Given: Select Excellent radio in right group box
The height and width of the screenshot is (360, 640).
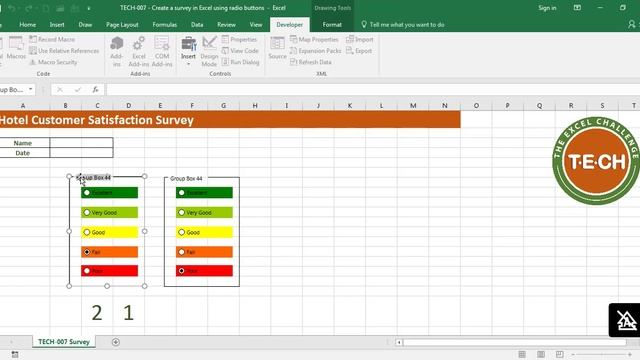Looking at the screenshot, I should (x=182, y=193).
